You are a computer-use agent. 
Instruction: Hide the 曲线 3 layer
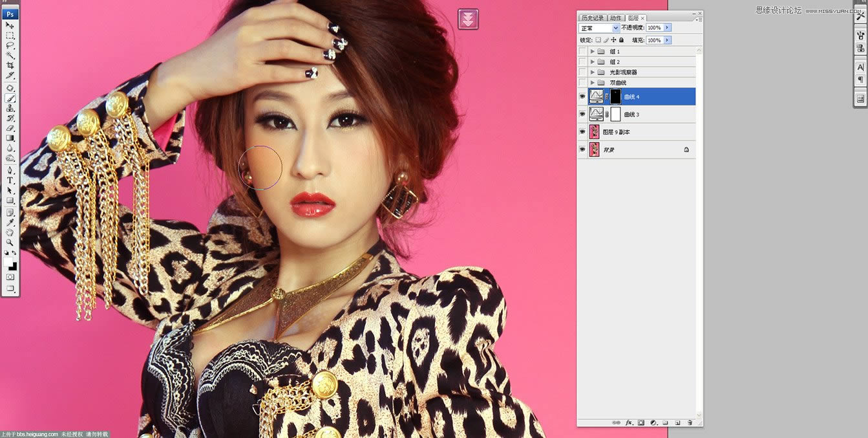[x=583, y=114]
